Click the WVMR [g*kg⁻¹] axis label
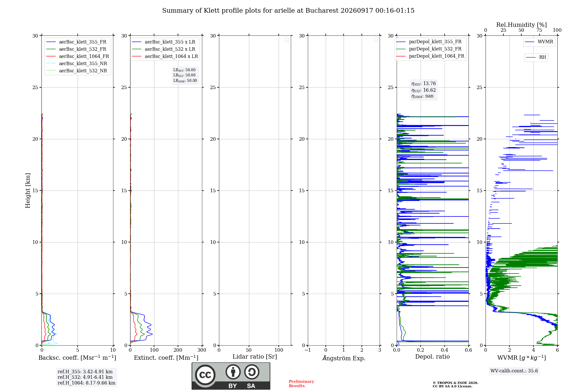577x392 pixels. (x=522, y=358)
